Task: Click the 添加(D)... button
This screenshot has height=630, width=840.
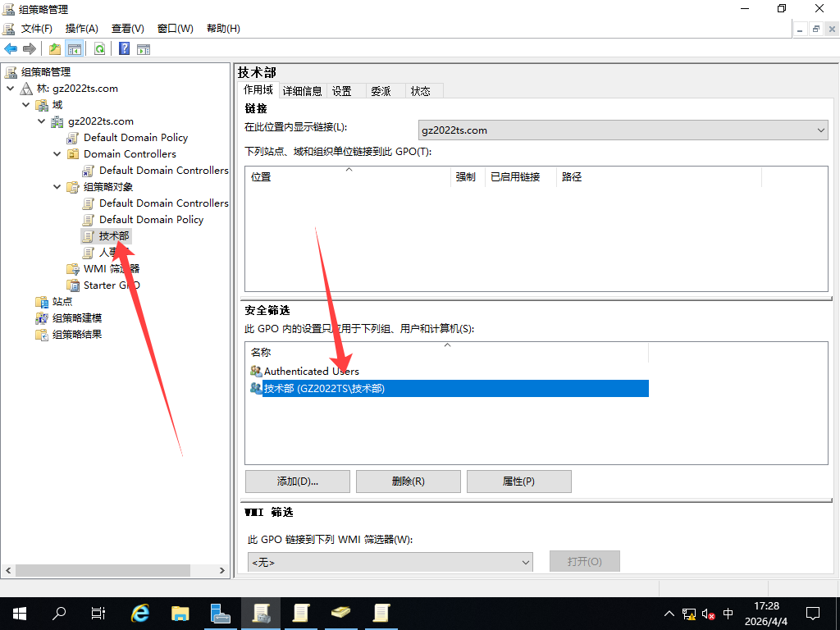Action: point(297,482)
